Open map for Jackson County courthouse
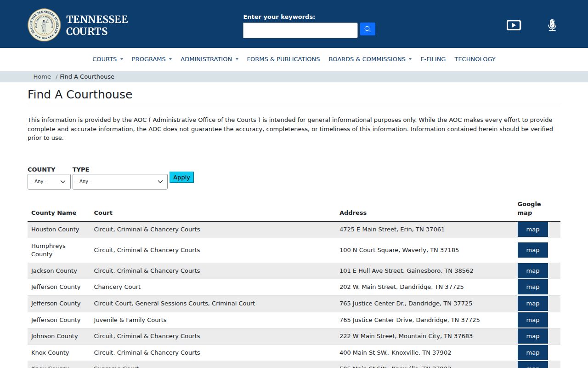588x368 pixels. pos(533,271)
